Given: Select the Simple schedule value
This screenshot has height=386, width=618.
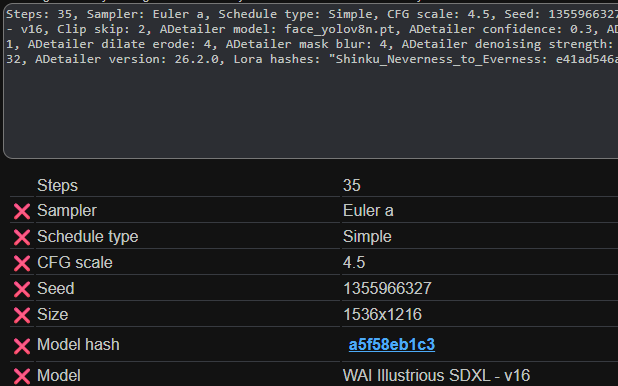Looking at the screenshot, I should (x=367, y=237).
